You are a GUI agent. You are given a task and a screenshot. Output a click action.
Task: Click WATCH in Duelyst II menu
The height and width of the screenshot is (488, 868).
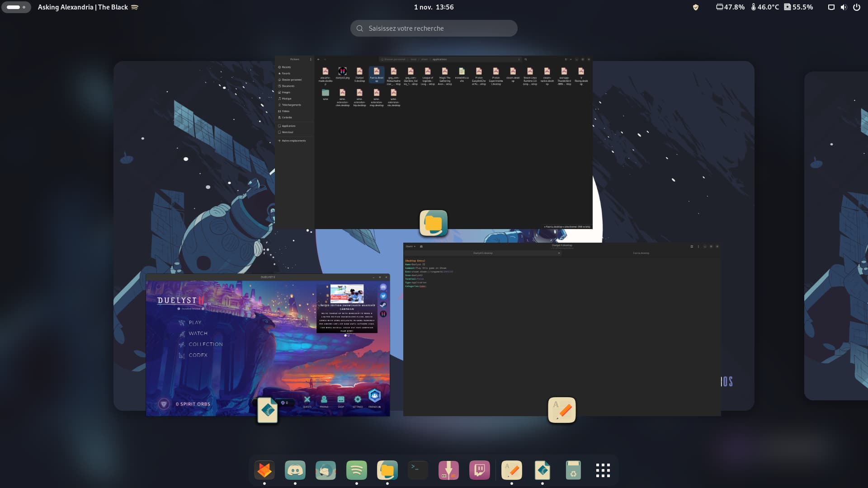pos(198,333)
